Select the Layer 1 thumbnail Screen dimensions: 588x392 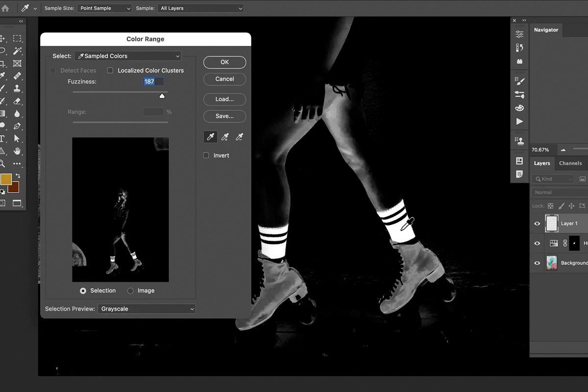pyautogui.click(x=552, y=223)
